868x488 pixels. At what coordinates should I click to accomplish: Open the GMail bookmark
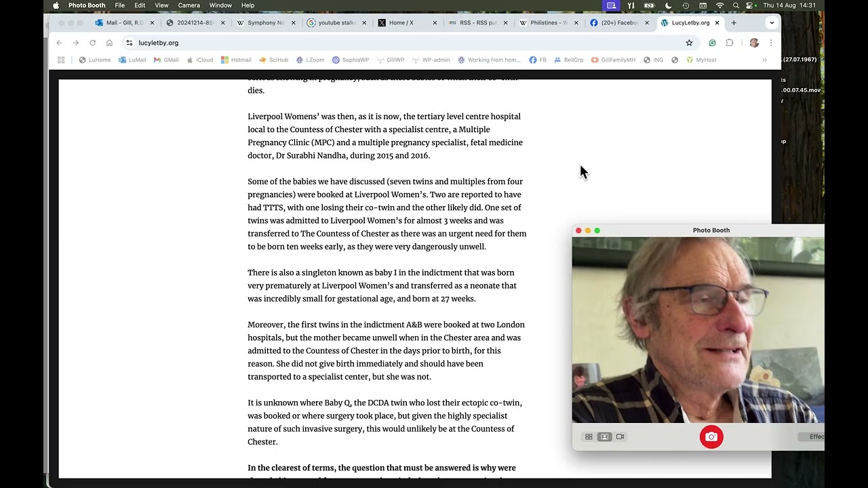point(166,60)
